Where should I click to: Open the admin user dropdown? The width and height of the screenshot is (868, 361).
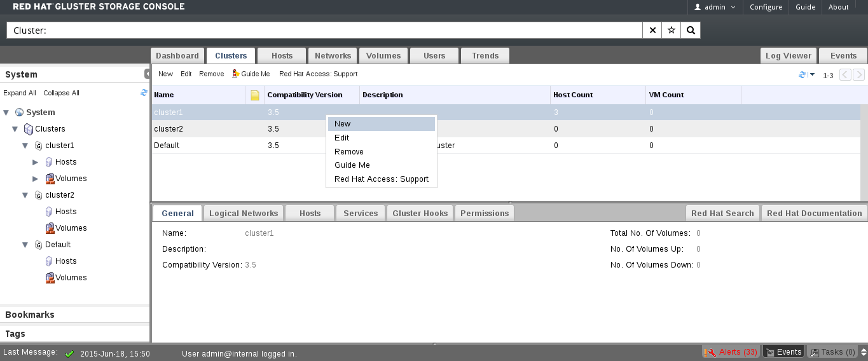coord(715,7)
